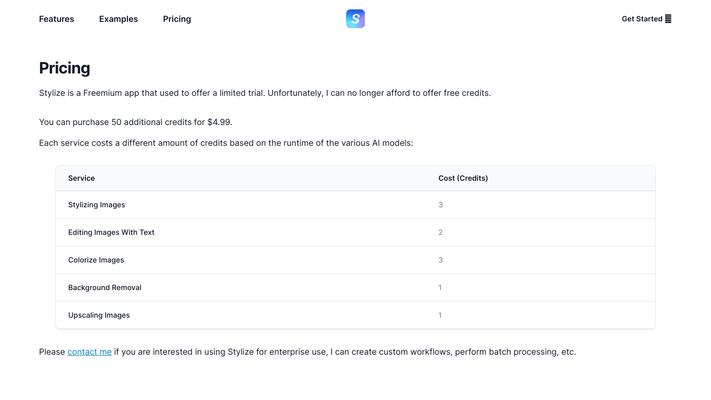Open the Features nav item
Viewport: 711px width, 400px height.
point(56,19)
